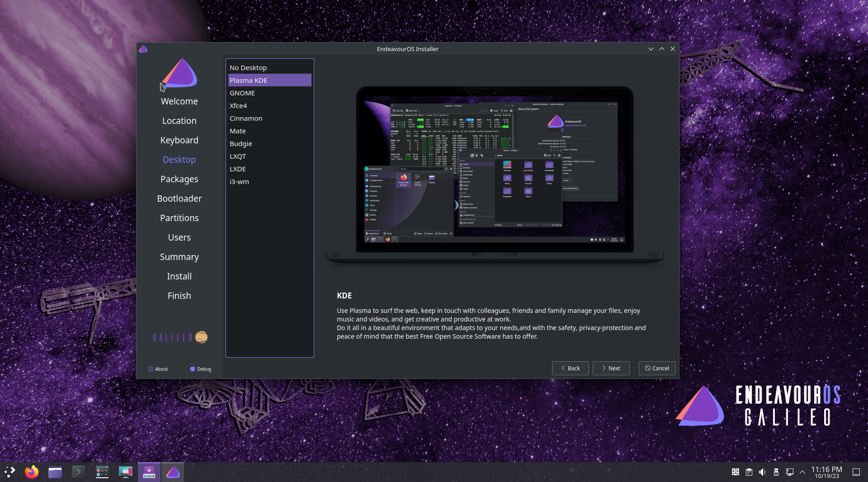The image size is (868, 482).
Task: Go to the Location step
Action: pyautogui.click(x=179, y=121)
